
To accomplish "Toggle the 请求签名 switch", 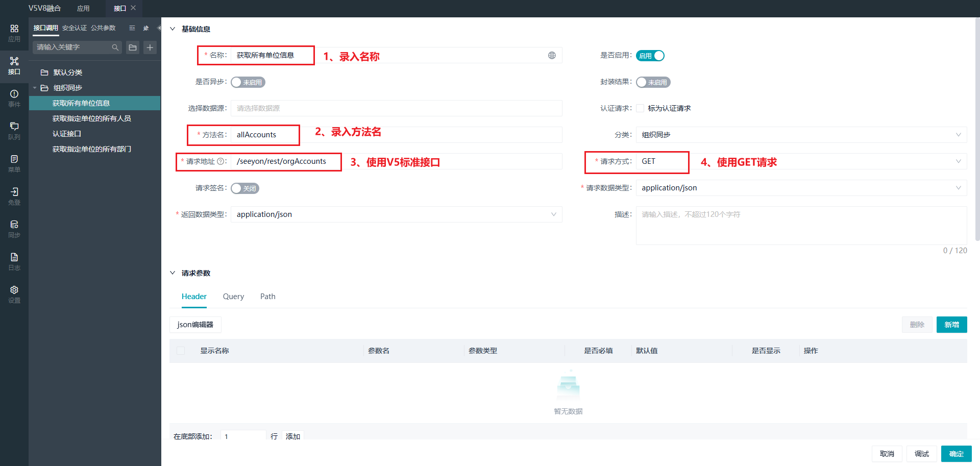I will point(245,188).
